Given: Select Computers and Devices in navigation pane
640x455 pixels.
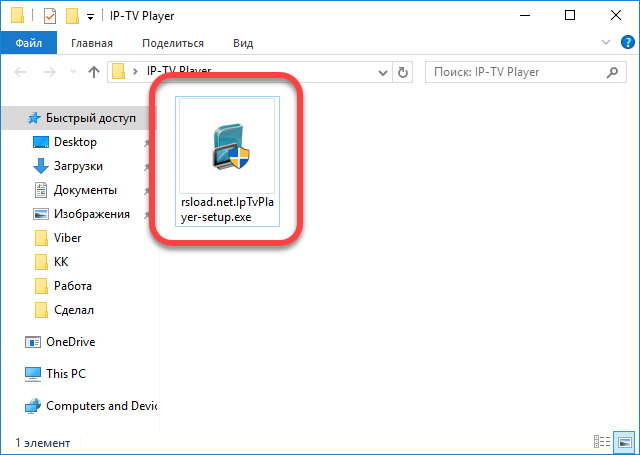Looking at the screenshot, I should (x=101, y=406).
